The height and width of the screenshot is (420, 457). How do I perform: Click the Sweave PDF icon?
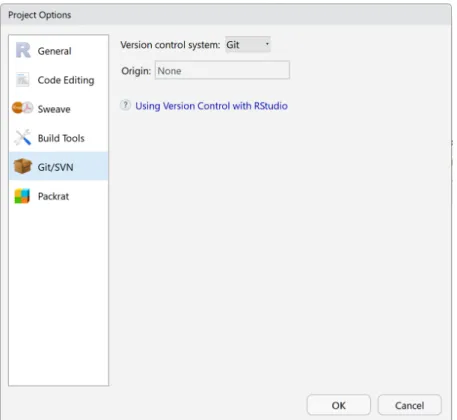point(22,108)
